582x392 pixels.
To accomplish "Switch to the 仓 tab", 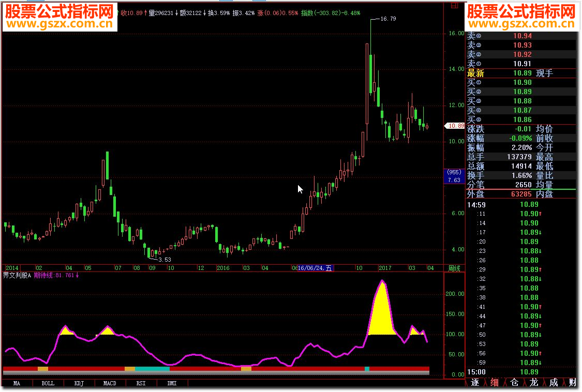I will 514,382.
